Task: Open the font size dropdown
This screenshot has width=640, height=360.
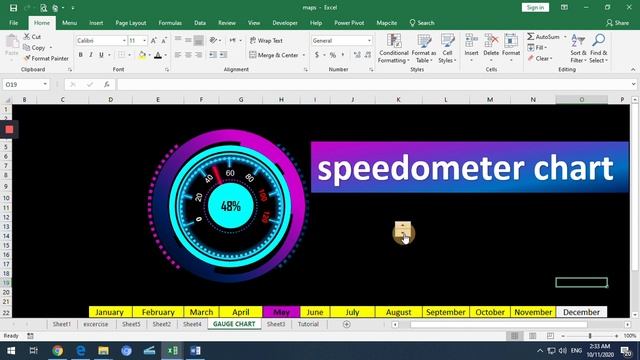Action: point(144,41)
